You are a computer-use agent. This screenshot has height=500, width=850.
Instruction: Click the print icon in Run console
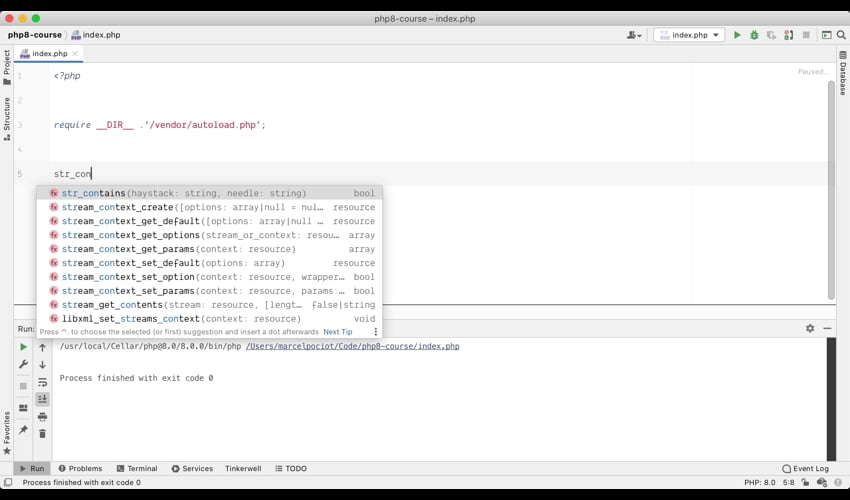click(x=42, y=416)
